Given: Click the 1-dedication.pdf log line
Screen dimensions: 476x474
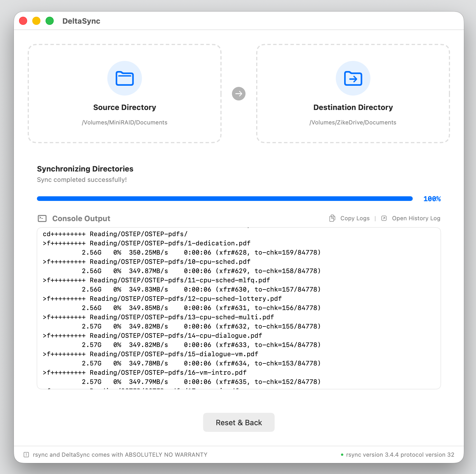Looking at the screenshot, I should (x=147, y=243).
